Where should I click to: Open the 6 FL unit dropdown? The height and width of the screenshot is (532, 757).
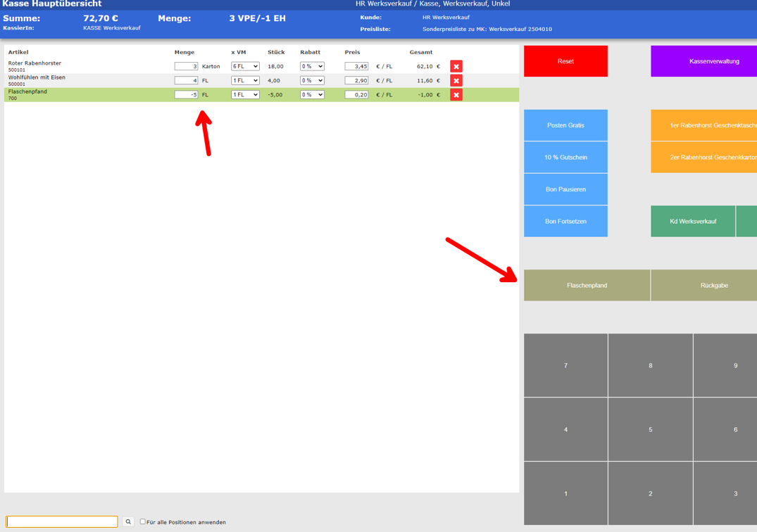[245, 66]
